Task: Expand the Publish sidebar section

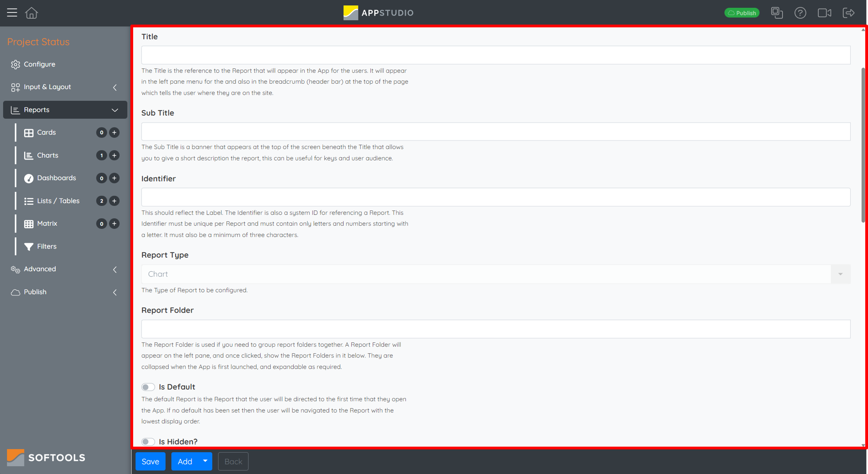Action: (65, 292)
